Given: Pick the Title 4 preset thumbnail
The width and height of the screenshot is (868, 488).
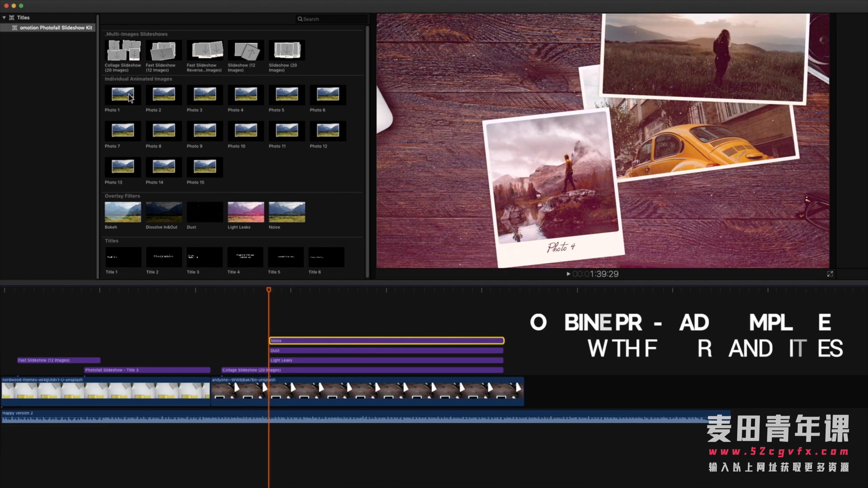Looking at the screenshot, I should click(x=245, y=257).
